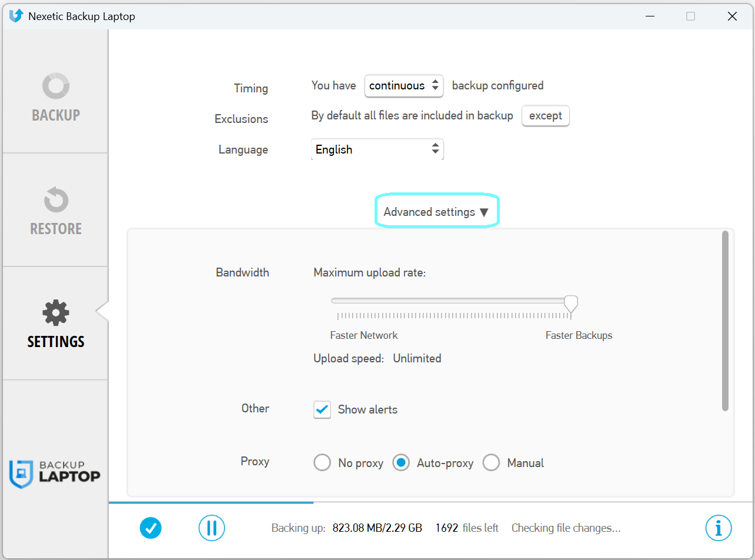Select the No proxy radio button
The height and width of the screenshot is (560, 755).
tap(322, 463)
